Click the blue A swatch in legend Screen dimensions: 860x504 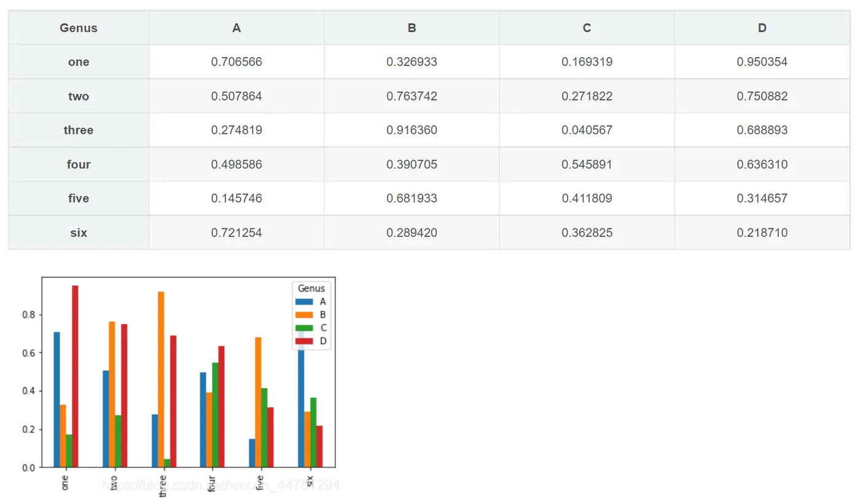(x=304, y=301)
